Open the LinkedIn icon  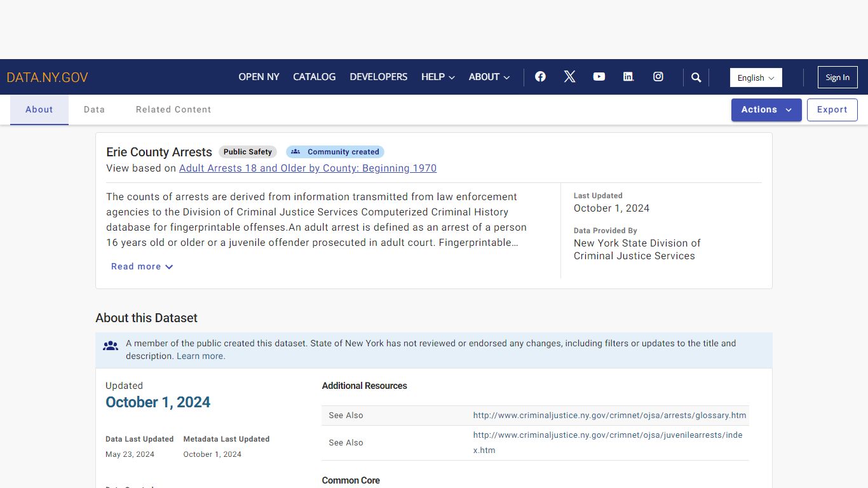(x=628, y=77)
